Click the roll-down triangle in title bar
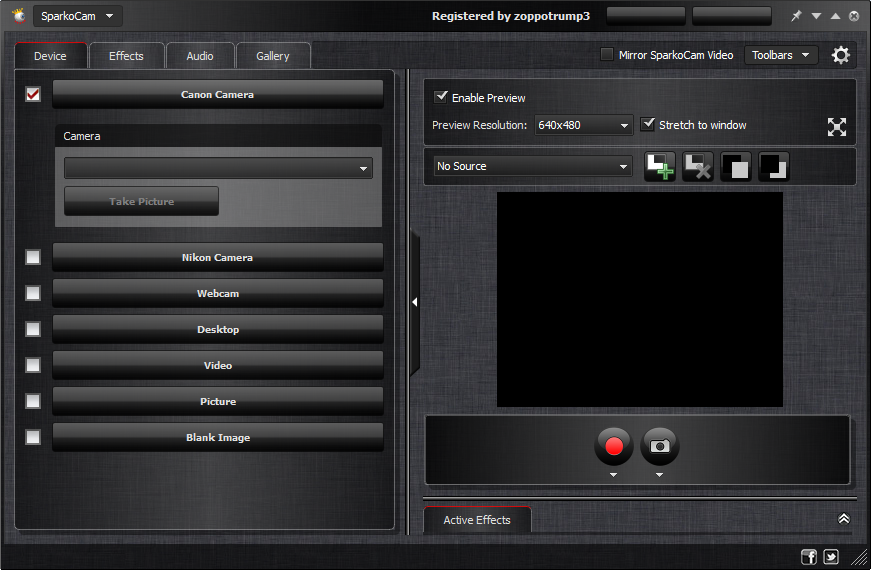The width and height of the screenshot is (871, 570). coord(816,16)
